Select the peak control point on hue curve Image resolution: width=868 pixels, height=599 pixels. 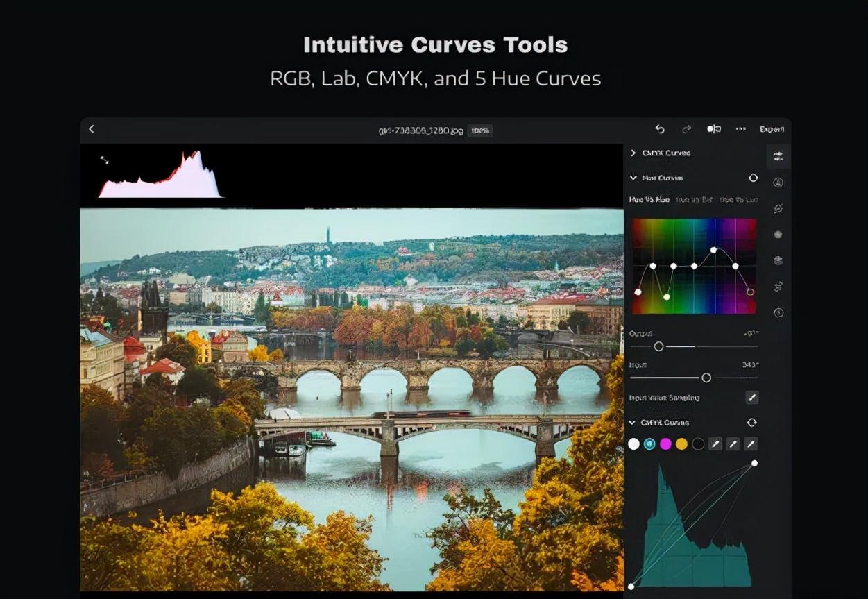(x=714, y=250)
